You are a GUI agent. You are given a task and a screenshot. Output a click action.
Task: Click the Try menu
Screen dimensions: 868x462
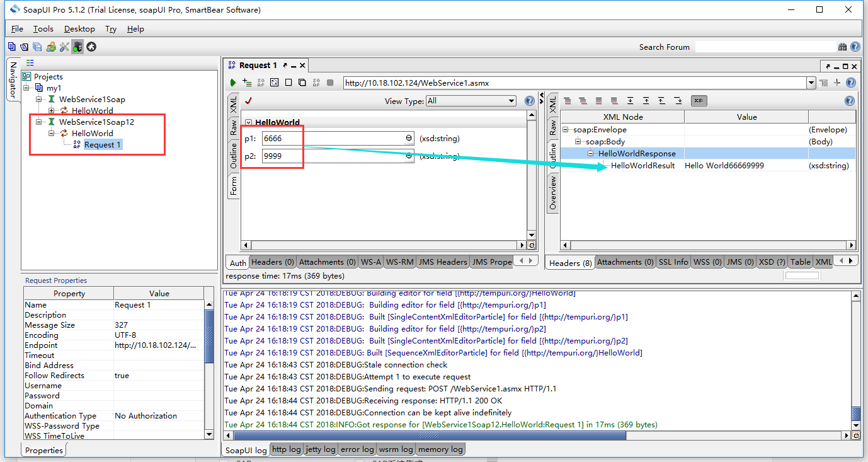pos(111,29)
